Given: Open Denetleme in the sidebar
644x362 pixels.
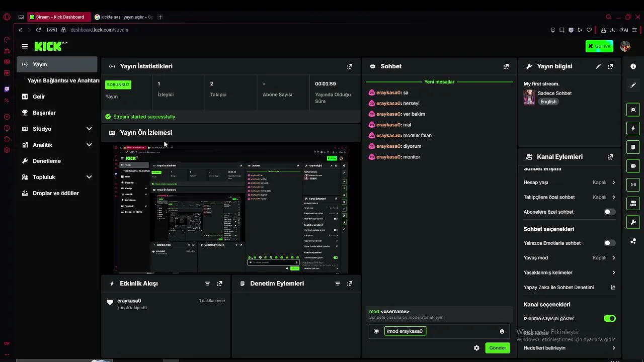Looking at the screenshot, I should pyautogui.click(x=57, y=161).
